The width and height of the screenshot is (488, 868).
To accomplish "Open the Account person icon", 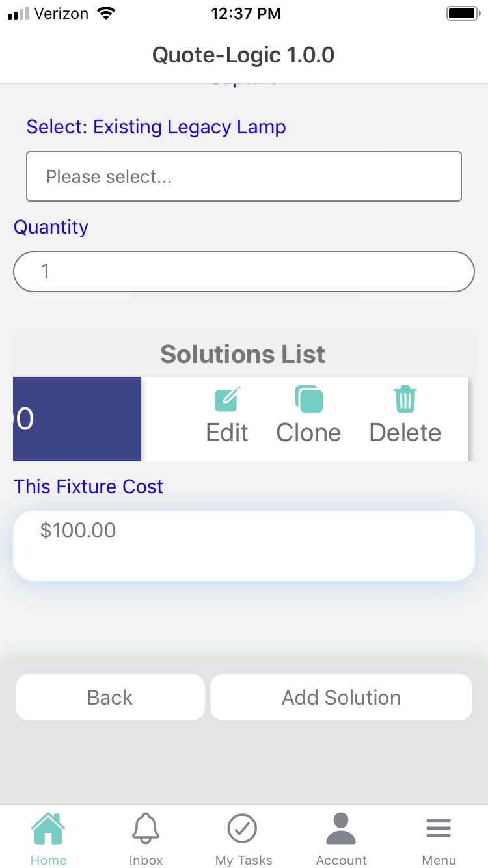I will 341,829.
